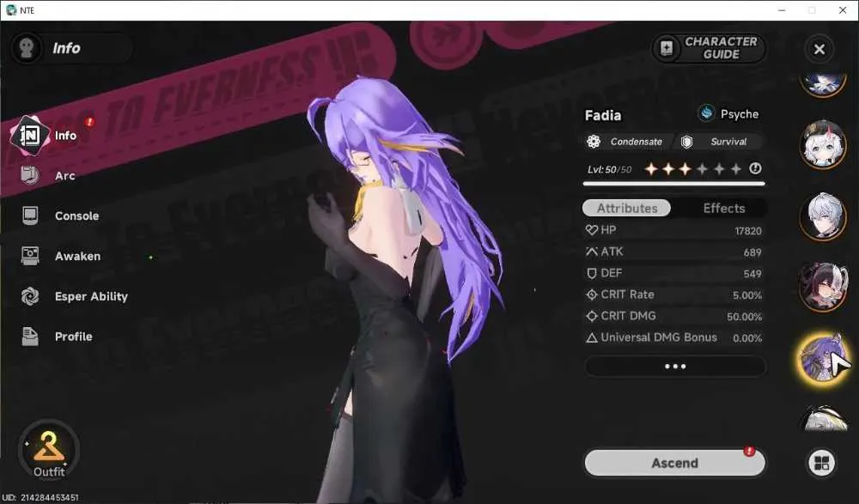Open the Character Guide
The image size is (859, 504).
[x=709, y=48]
